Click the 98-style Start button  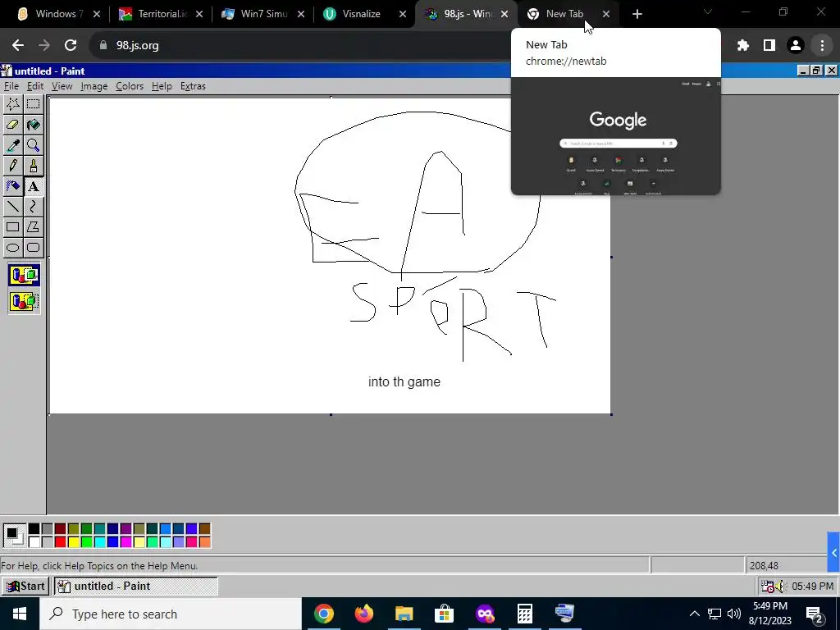pos(25,586)
